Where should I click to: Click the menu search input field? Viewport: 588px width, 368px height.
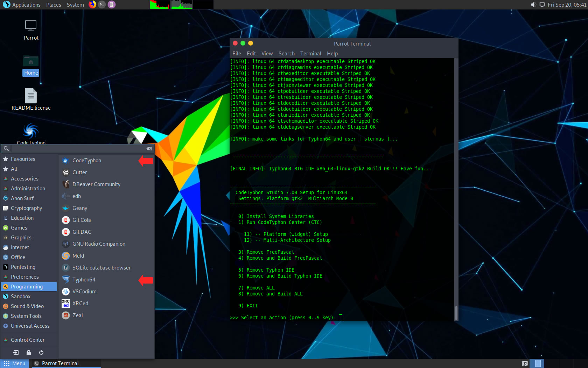[78, 149]
